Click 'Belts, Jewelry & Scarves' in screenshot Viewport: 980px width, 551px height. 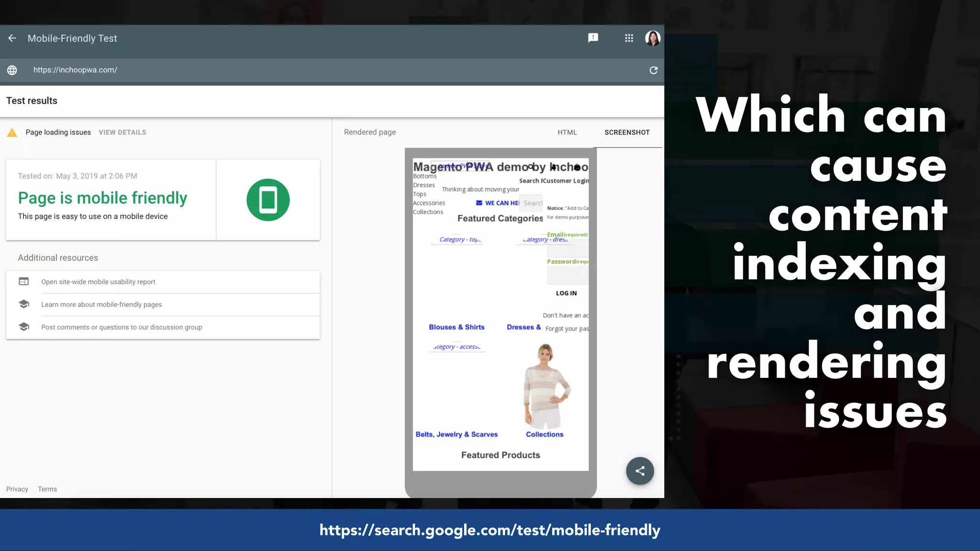pos(457,434)
